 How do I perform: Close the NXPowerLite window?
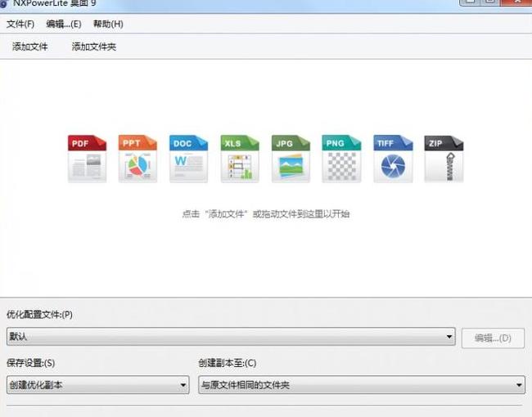(516, 2)
